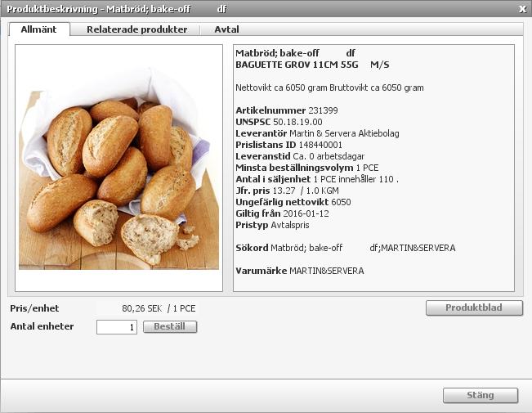This screenshot has height=413, width=532.
Task: Click the Sökord keywords line
Action: point(346,249)
